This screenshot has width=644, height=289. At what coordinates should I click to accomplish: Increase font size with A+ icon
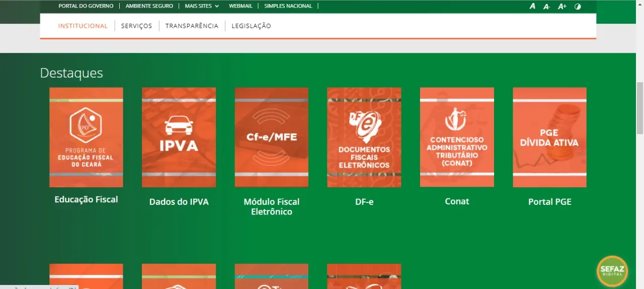coord(562,7)
